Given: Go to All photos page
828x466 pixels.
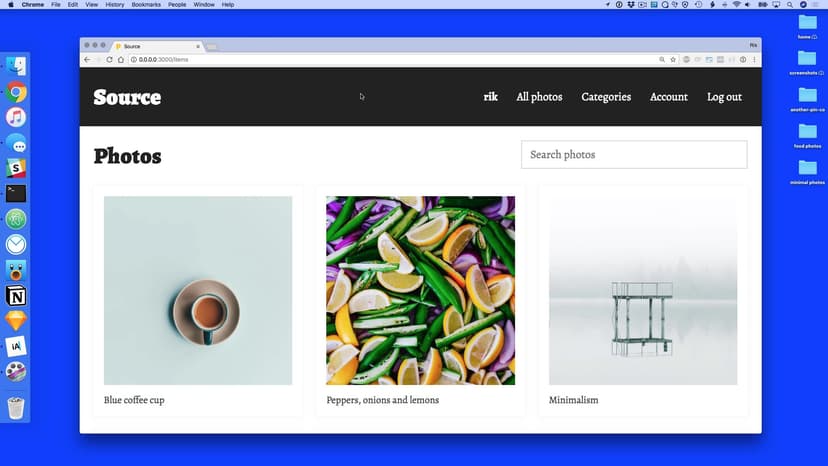Looking at the screenshot, I should (539, 97).
